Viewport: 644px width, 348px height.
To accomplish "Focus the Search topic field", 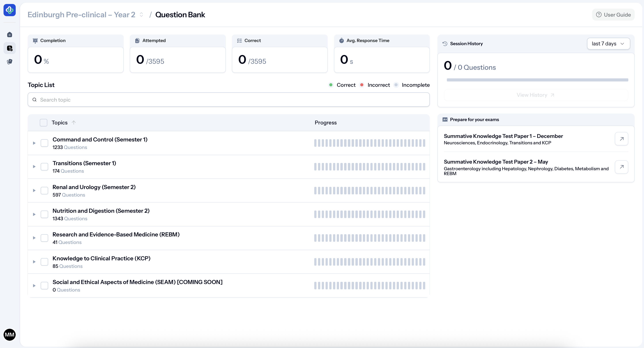I will pyautogui.click(x=229, y=100).
